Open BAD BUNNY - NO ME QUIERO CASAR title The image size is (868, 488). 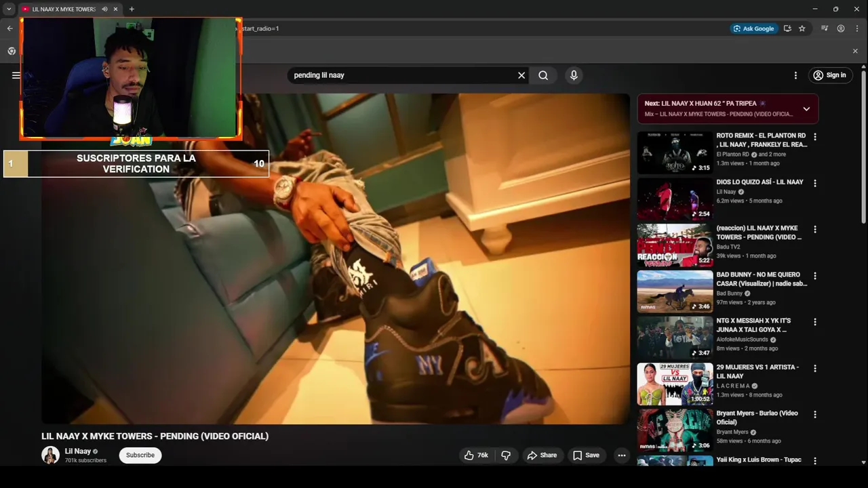pyautogui.click(x=762, y=279)
